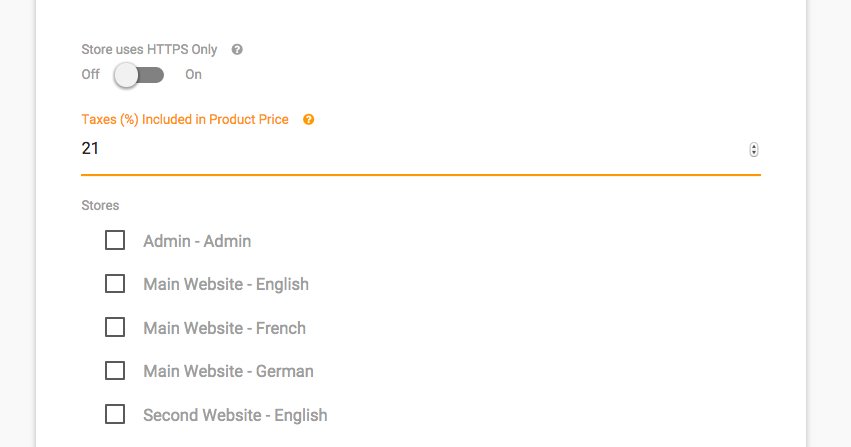
Task: Click the "Main Website - English" label text
Action: pos(226,284)
